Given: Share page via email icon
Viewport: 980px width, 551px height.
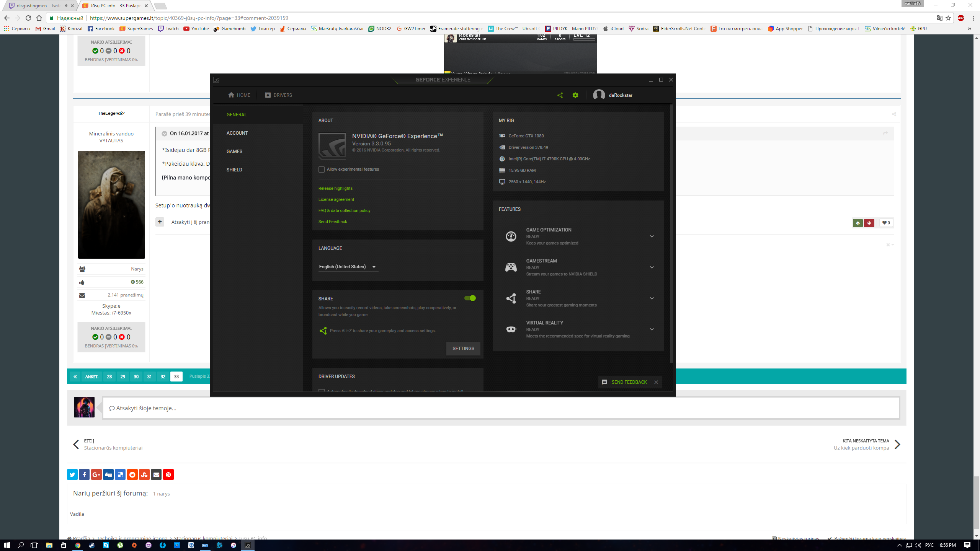Looking at the screenshot, I should 156,474.
